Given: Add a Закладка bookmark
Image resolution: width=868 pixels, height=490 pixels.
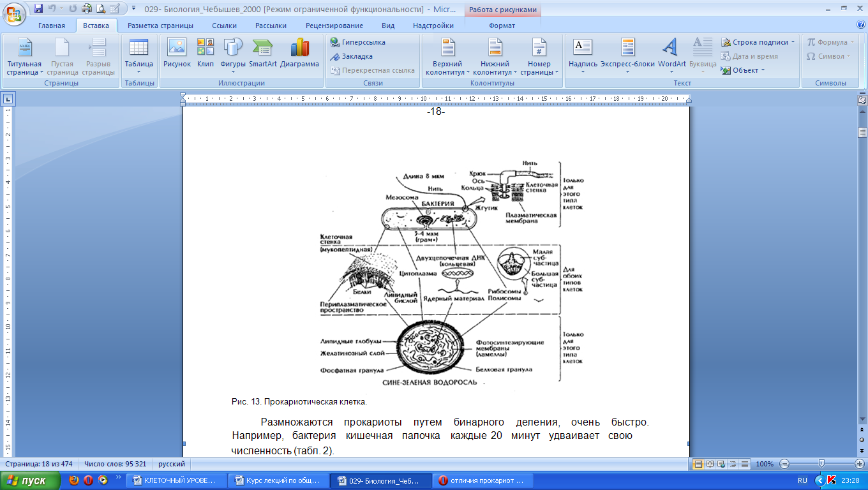Looking at the screenshot, I should point(352,56).
